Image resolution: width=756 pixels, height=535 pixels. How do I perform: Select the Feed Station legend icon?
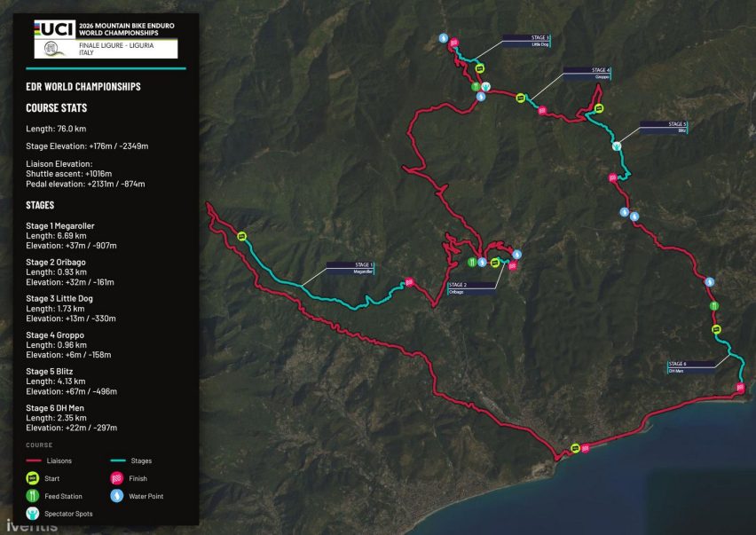point(32,496)
